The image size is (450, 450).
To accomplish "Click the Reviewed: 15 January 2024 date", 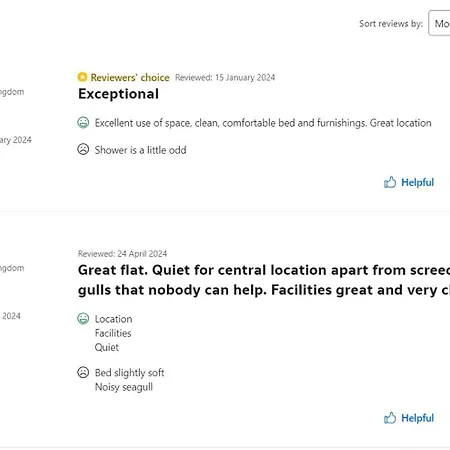I will pyautogui.click(x=225, y=78).
